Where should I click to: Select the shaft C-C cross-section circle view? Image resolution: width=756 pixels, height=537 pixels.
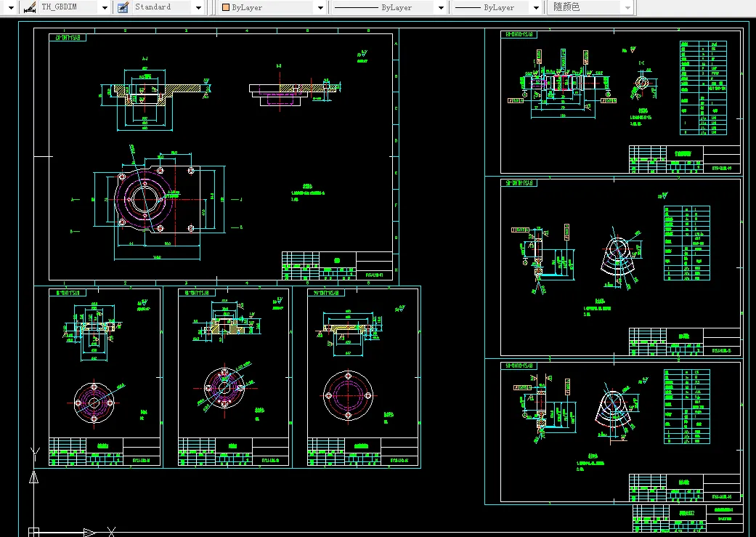click(643, 83)
